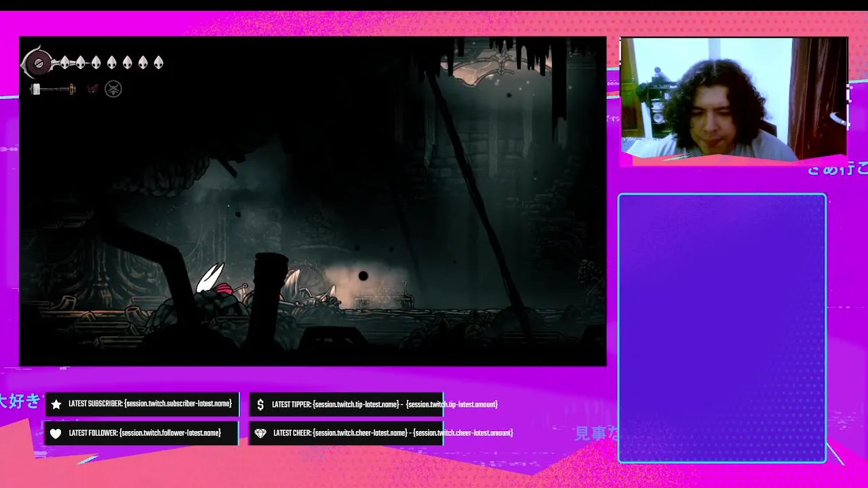
Task: Click the webcam feed thumbnail
Action: click(x=734, y=99)
